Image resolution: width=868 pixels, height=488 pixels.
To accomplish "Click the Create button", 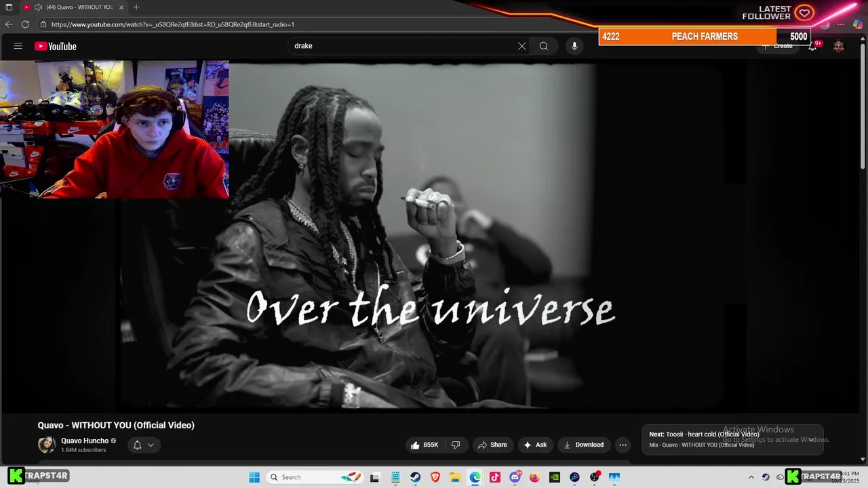I will point(777,46).
